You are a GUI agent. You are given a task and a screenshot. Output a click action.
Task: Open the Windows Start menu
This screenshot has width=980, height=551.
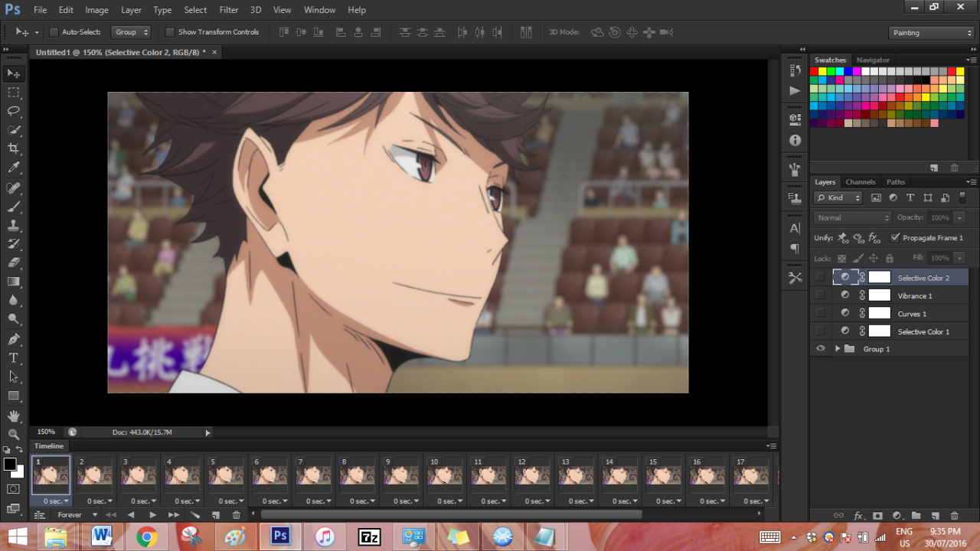pos(18,537)
